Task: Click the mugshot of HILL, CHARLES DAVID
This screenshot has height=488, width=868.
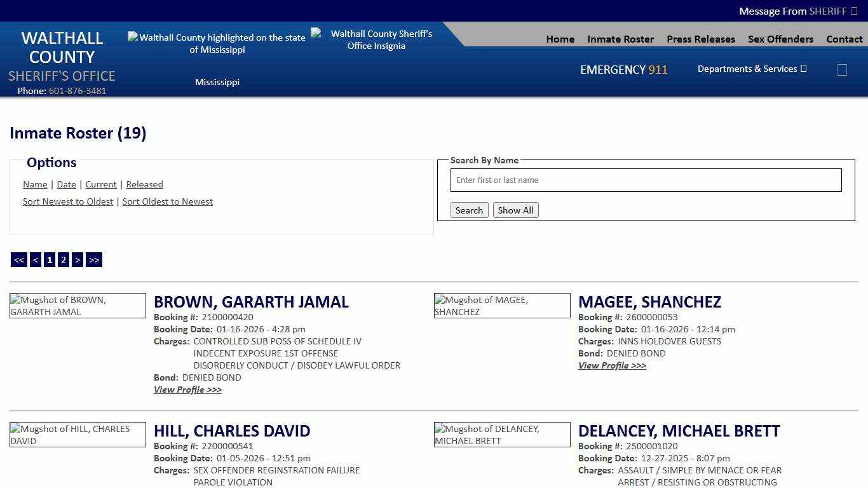Action: (78, 435)
